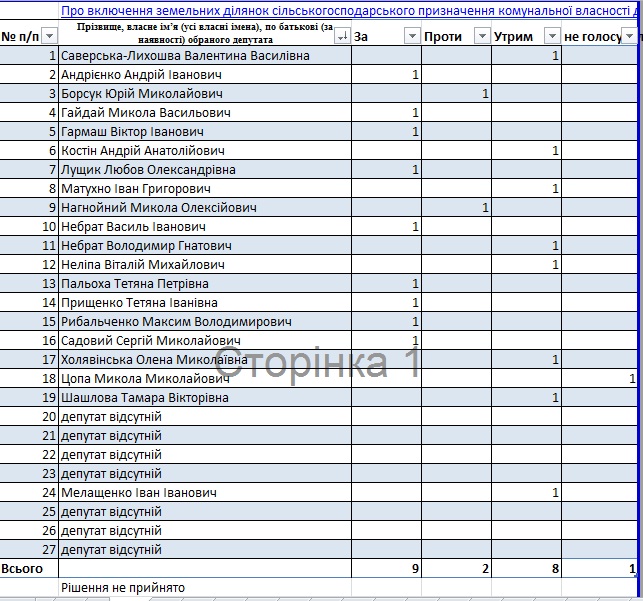Select Утрим vote of Мелащенко Іван
The height and width of the screenshot is (601, 643).
pos(527,492)
